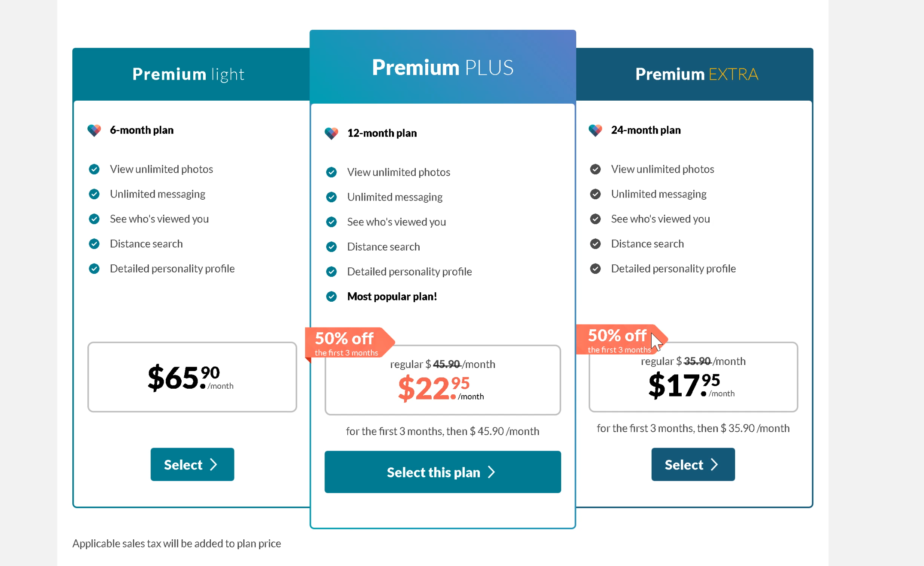Click the heart icon beside 12-month plan
924x566 pixels.
tap(331, 133)
